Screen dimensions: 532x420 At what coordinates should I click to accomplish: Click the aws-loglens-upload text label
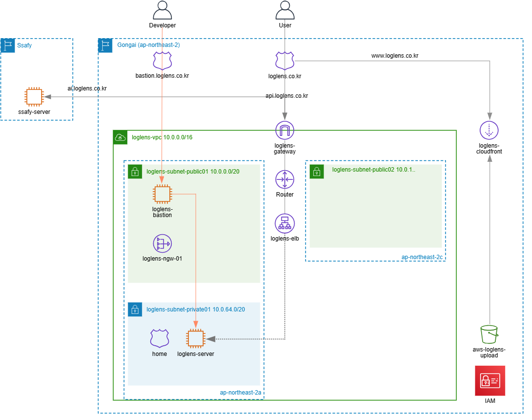(x=489, y=353)
